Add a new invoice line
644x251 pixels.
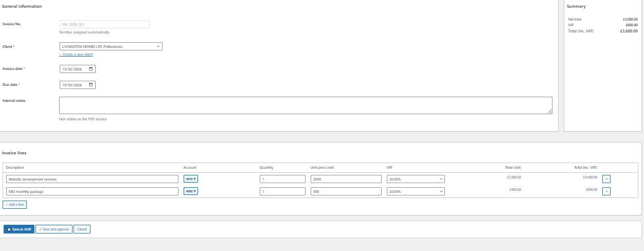15,205
